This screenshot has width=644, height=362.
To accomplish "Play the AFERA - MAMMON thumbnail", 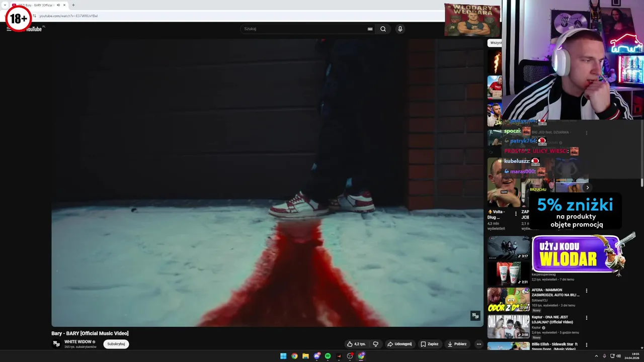I will tap(508, 300).
